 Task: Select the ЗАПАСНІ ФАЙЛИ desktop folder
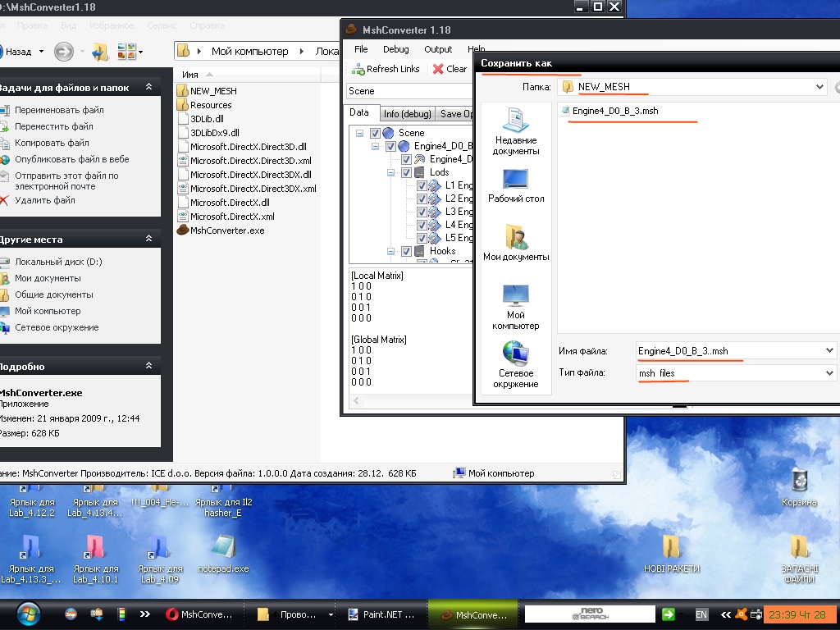799,559
